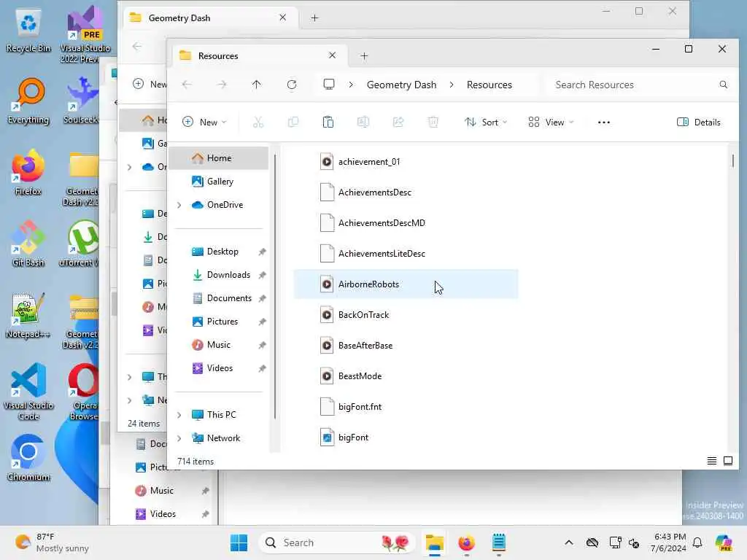The height and width of the screenshot is (560, 747).
Task: Close the Geometry Dash tab
Action: tap(282, 17)
